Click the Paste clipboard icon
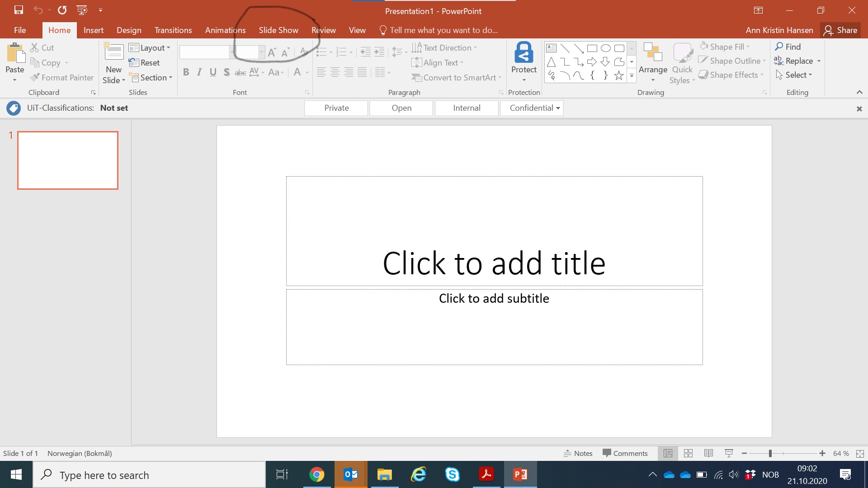 pos(15,53)
